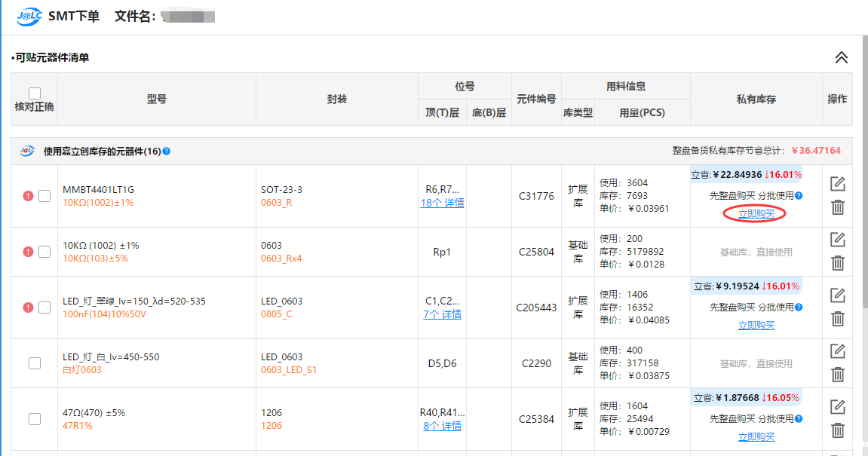Click the edit icon for MMBT4401LT1G row
The width and height of the screenshot is (868, 456).
pos(837,184)
